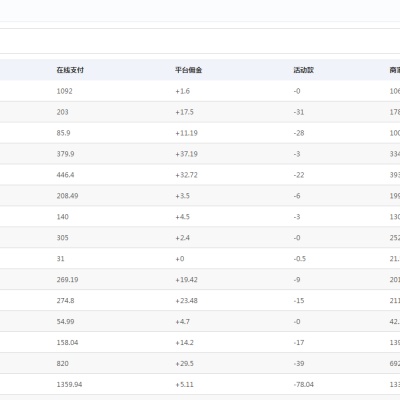Screen dimensions: 400x400
Task: Select the -9 activity amount
Action: pos(297,280)
